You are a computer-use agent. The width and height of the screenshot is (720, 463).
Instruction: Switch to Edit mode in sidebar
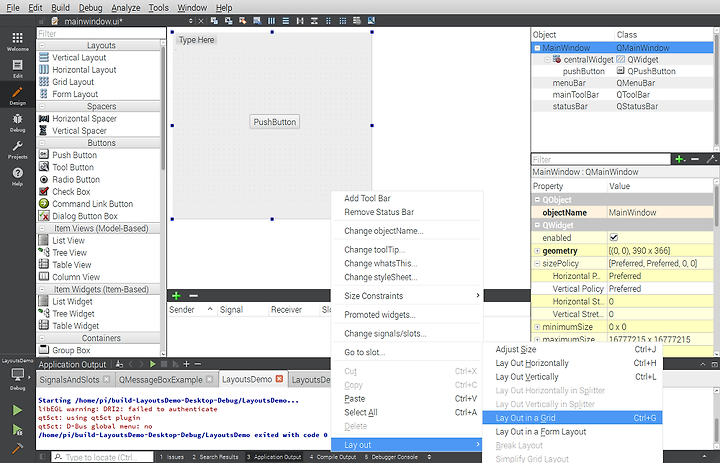(17, 68)
